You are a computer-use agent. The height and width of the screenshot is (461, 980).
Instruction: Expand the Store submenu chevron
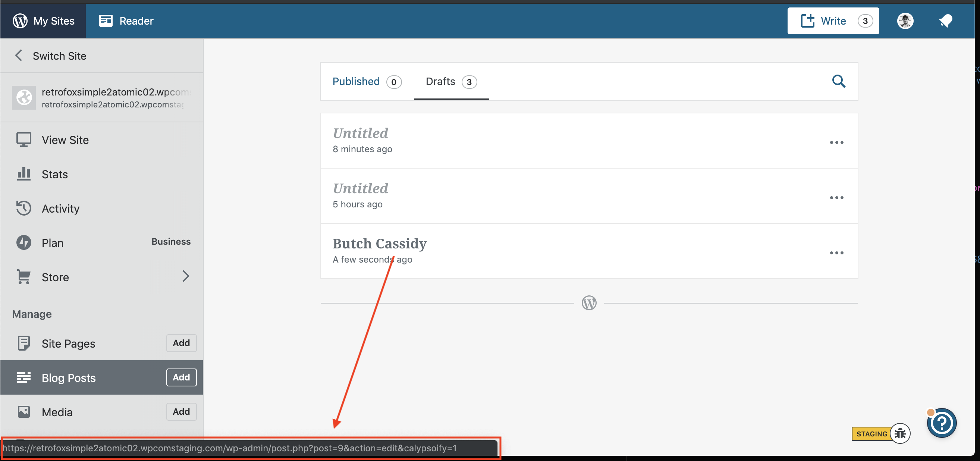pos(185,276)
